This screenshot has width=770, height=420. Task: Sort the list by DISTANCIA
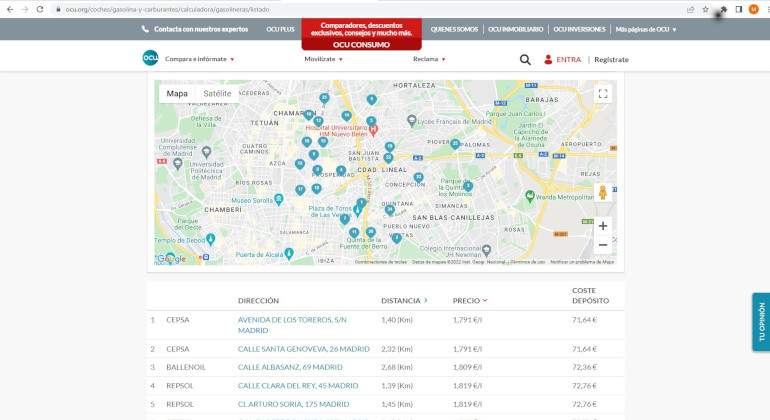click(x=404, y=301)
